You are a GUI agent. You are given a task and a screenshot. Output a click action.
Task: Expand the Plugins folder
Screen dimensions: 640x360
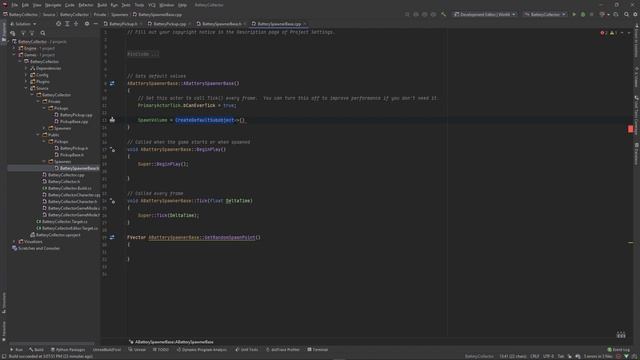click(27, 82)
